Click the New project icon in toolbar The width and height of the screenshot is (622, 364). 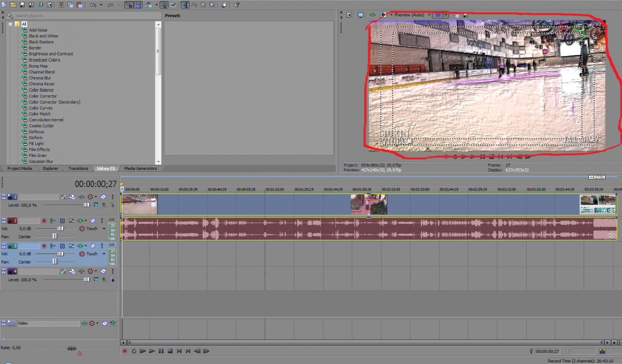(4, 5)
